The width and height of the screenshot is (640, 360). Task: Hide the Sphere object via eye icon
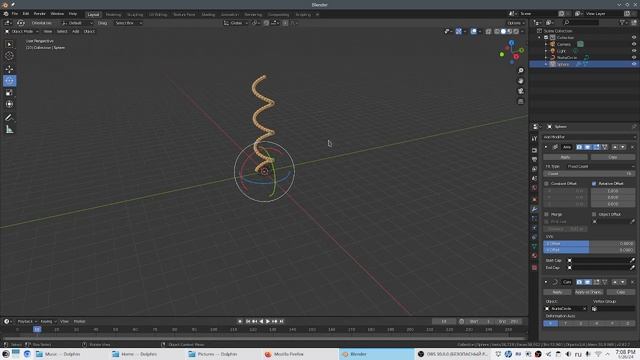(634, 64)
